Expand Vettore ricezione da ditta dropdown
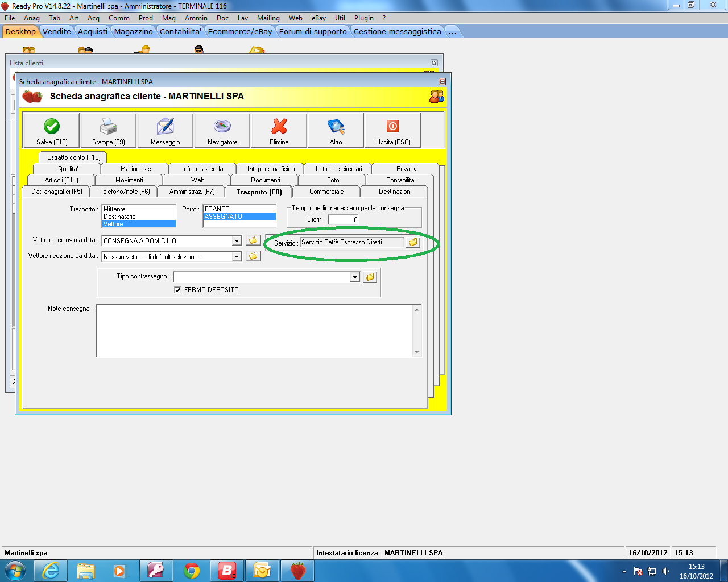Viewport: 728px width, 582px height. point(237,257)
